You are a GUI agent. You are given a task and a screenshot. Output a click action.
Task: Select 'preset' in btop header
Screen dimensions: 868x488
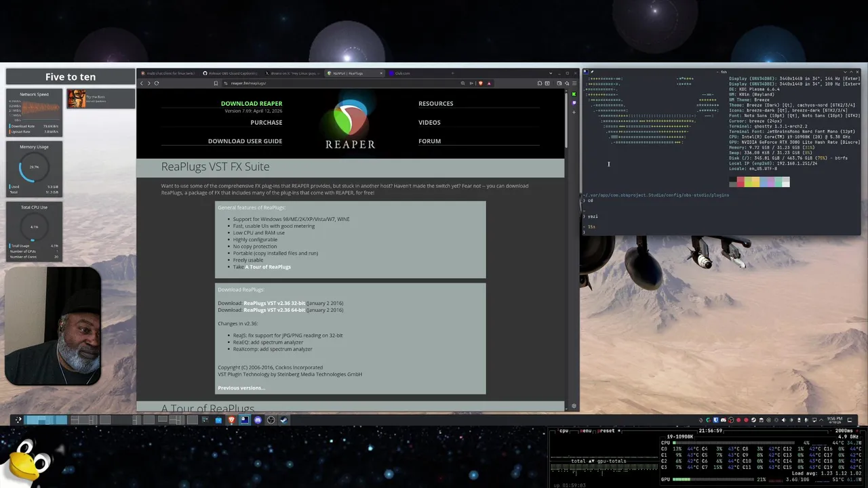coord(606,430)
